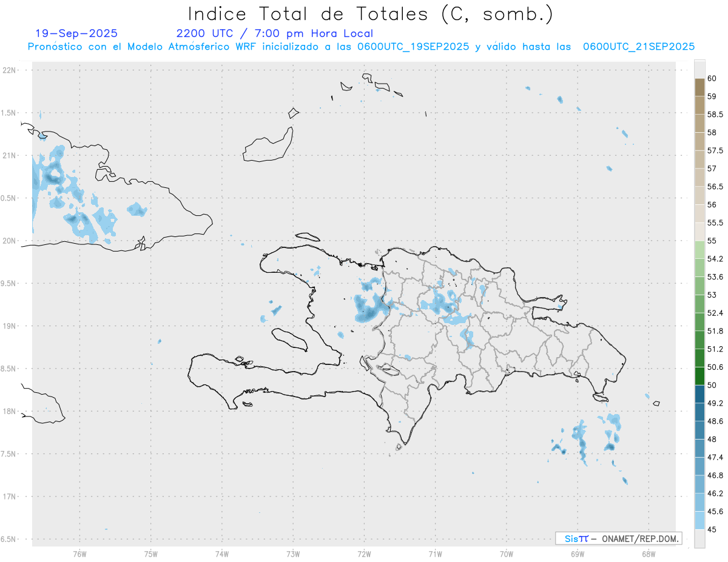The height and width of the screenshot is (562, 728).
Task: Click the colorbar label '50.6'
Action: [x=715, y=367]
